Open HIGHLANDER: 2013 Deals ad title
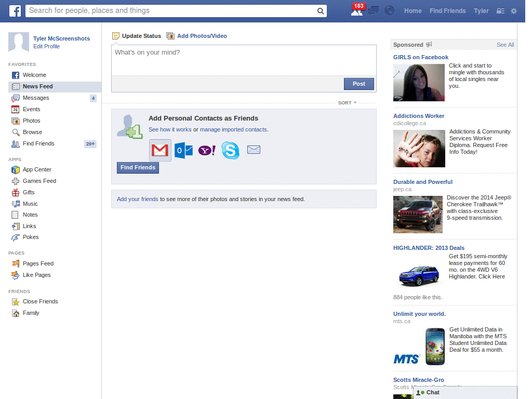This screenshot has height=399, width=532. coord(429,248)
